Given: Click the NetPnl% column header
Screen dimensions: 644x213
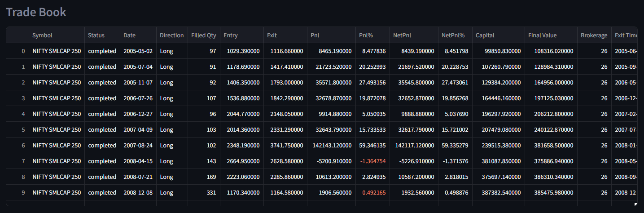Looking at the screenshot, I should 455,35.
